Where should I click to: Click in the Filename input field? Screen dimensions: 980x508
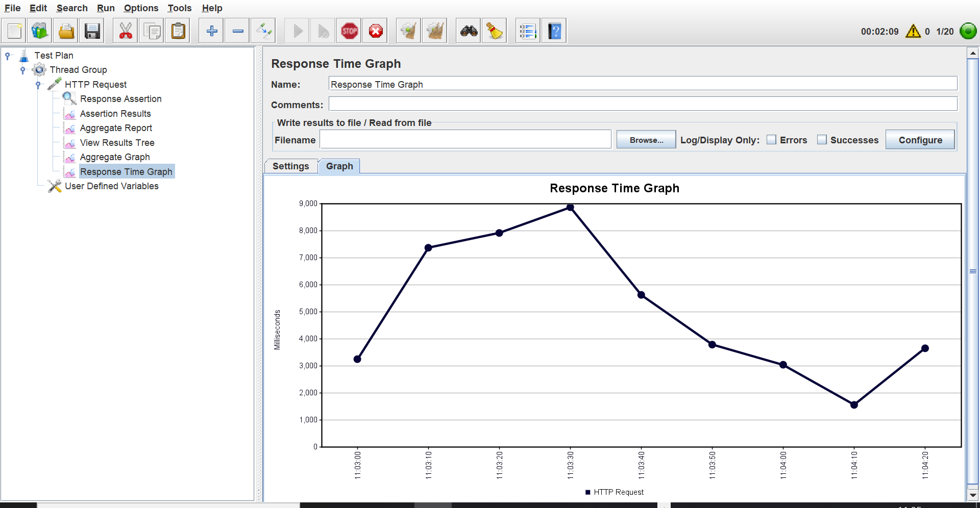pos(465,139)
